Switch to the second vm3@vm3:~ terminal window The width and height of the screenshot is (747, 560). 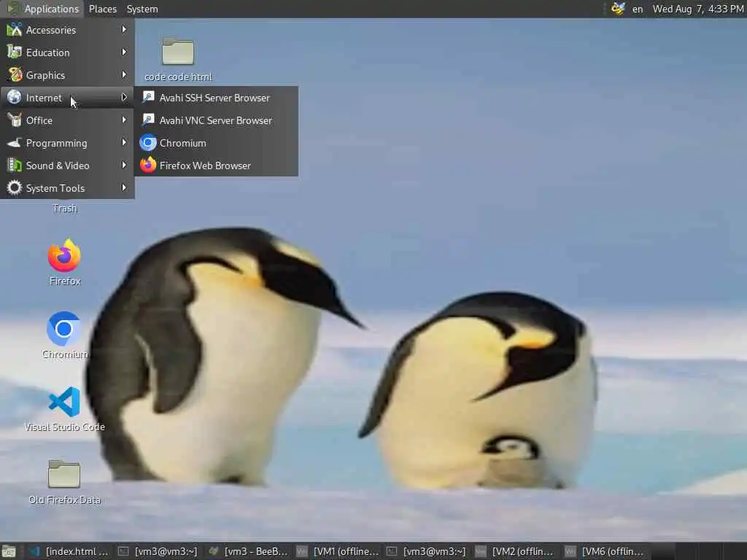pyautogui.click(x=426, y=551)
